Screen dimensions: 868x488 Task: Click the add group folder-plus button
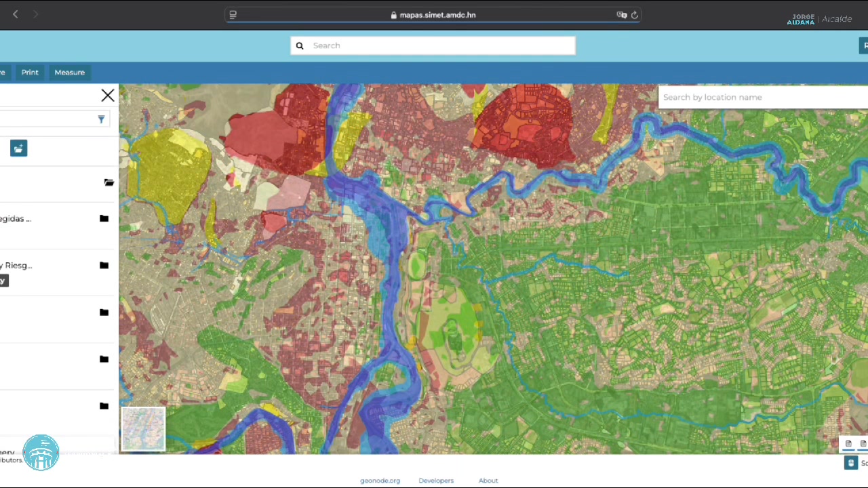[x=18, y=148]
